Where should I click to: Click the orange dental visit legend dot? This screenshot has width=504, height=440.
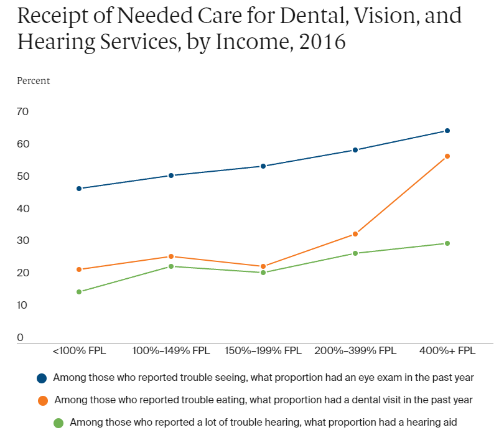(x=42, y=400)
